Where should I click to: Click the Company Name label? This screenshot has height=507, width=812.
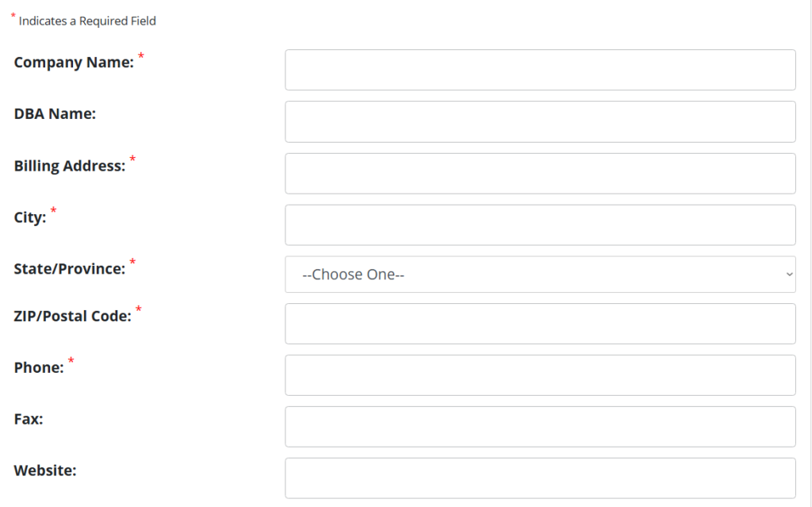point(75,62)
